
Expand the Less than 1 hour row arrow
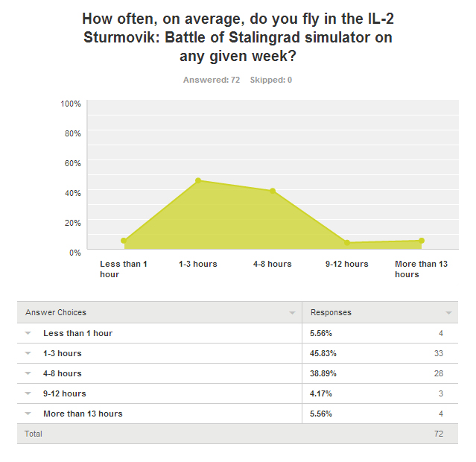[x=28, y=333]
